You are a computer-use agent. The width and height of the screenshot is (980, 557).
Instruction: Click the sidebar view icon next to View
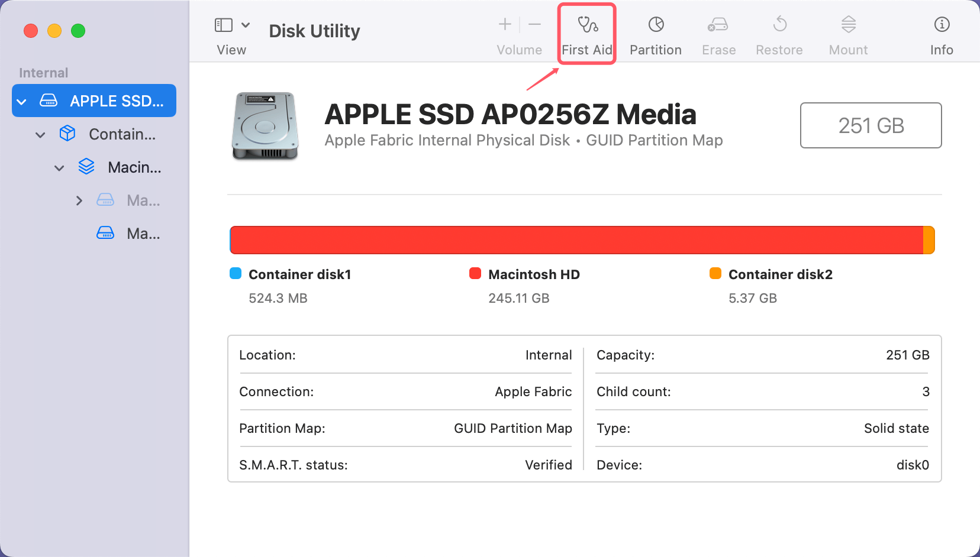pyautogui.click(x=223, y=24)
